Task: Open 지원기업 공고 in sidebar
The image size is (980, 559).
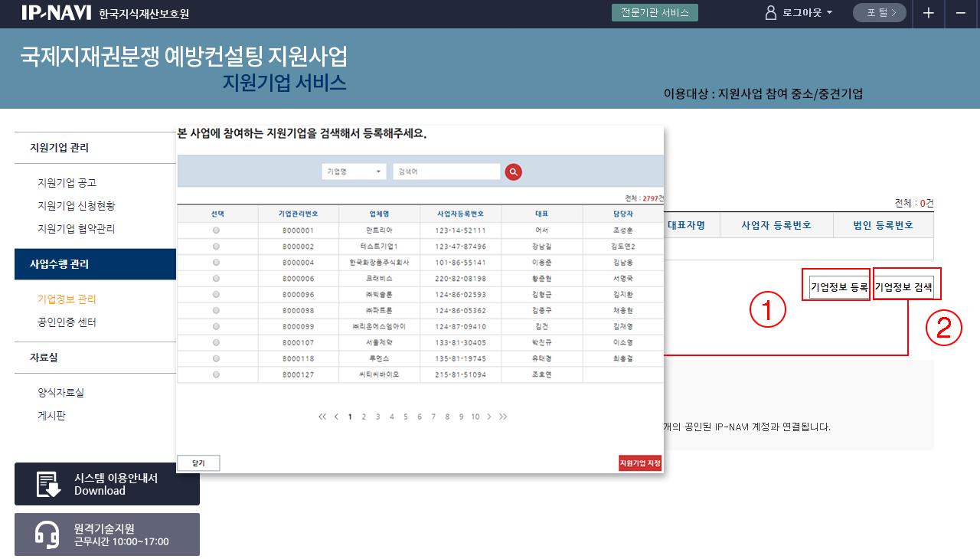Action: [x=67, y=183]
